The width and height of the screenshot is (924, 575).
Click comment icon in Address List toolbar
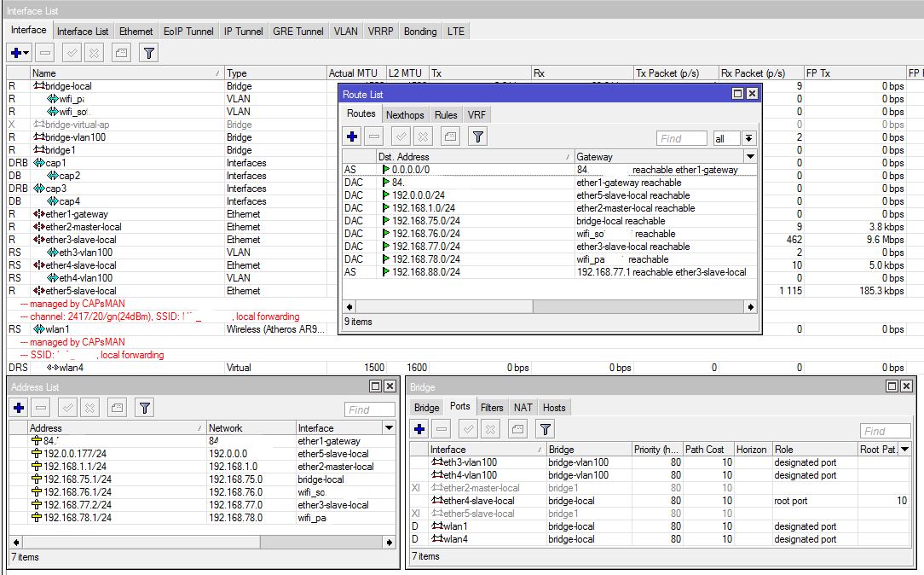pos(118,408)
